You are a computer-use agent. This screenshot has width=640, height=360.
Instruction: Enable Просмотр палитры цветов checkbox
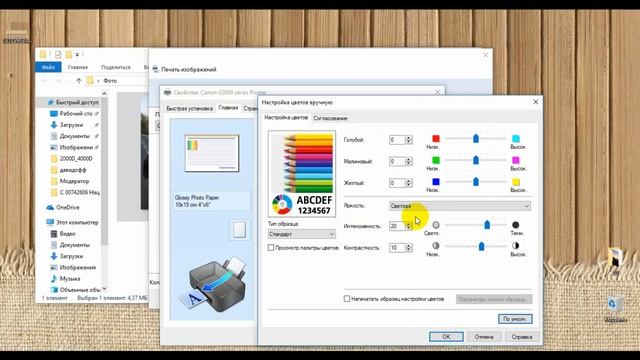[x=271, y=248]
